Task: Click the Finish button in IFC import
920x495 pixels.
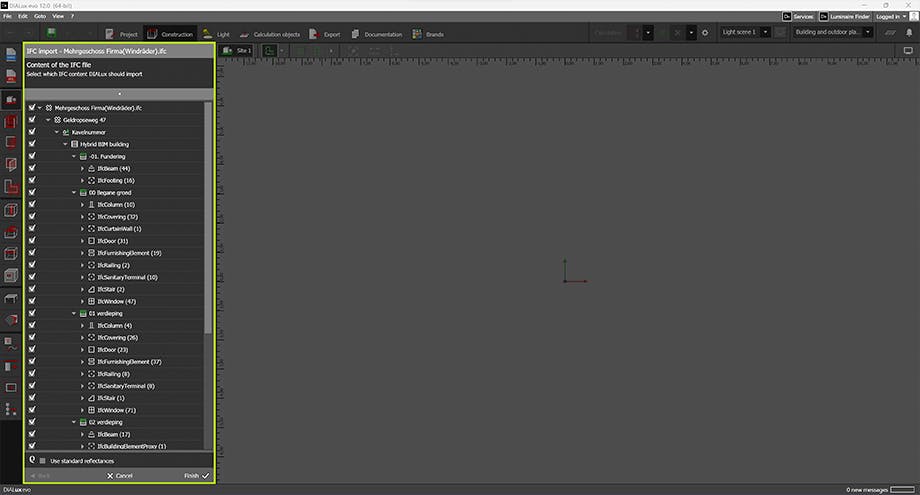Action: pyautogui.click(x=197, y=476)
